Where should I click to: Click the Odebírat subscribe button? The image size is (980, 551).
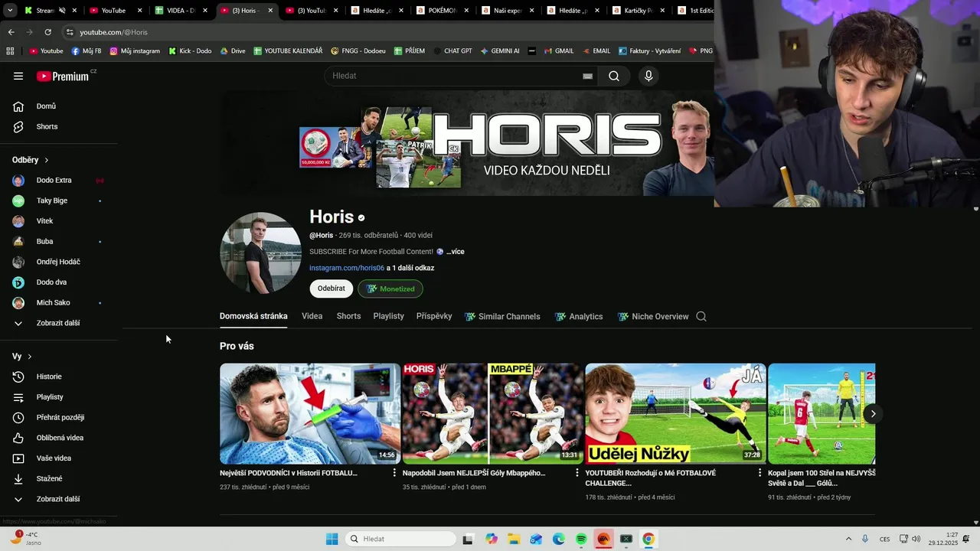[332, 289]
